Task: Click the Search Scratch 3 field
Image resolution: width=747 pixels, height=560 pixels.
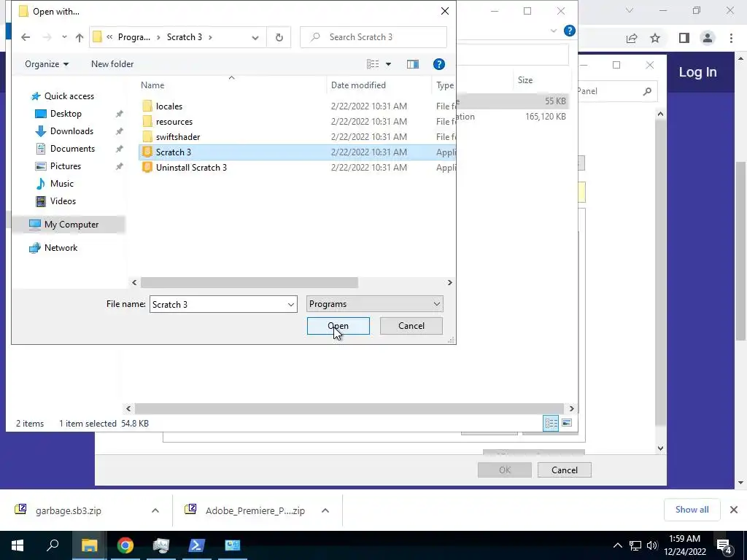Action: point(373,37)
